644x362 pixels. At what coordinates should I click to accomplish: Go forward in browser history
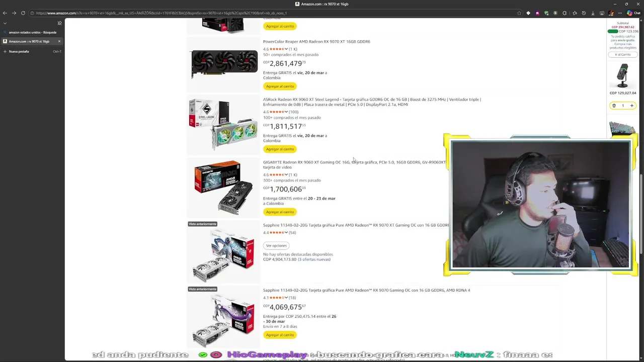(x=14, y=13)
